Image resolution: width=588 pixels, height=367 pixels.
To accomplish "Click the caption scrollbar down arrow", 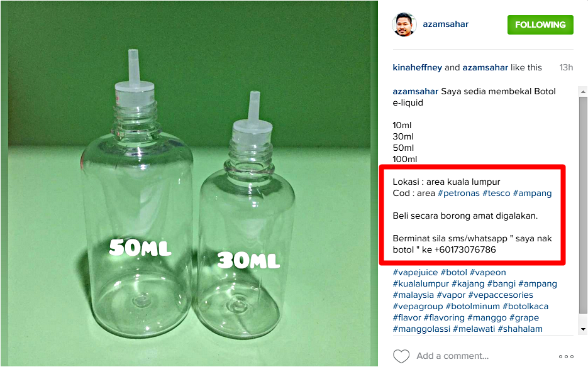I will click(583, 329).
